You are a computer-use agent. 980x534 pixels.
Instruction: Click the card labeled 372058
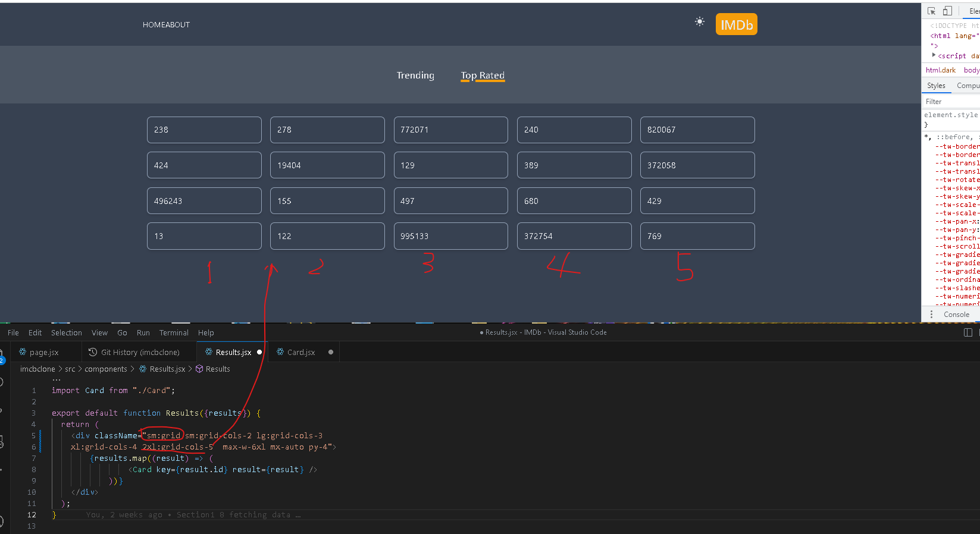point(697,165)
